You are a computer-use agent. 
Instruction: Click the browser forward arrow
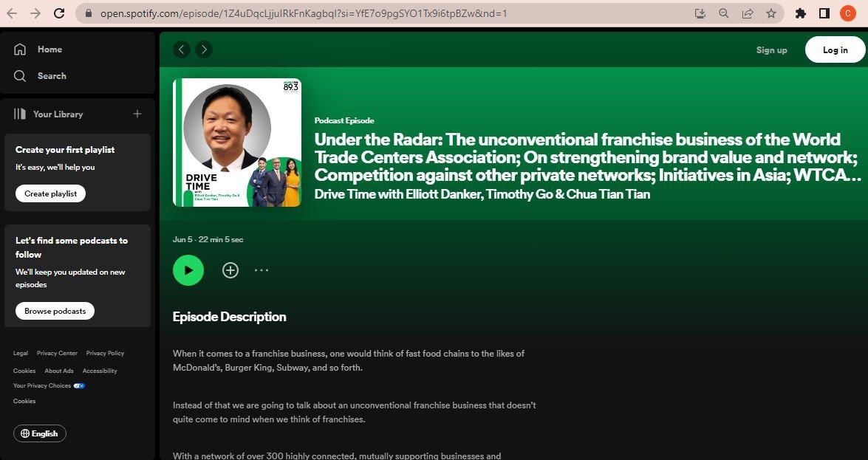pyautogui.click(x=35, y=13)
